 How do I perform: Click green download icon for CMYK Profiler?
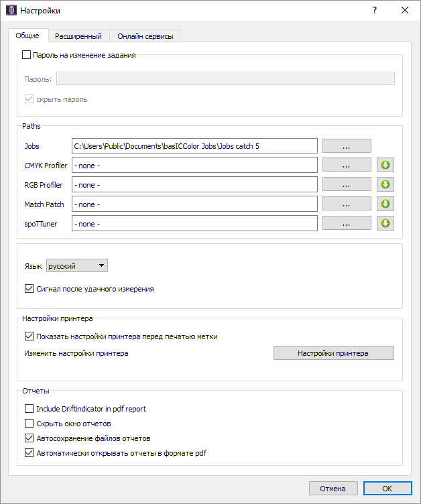pyautogui.click(x=385, y=165)
